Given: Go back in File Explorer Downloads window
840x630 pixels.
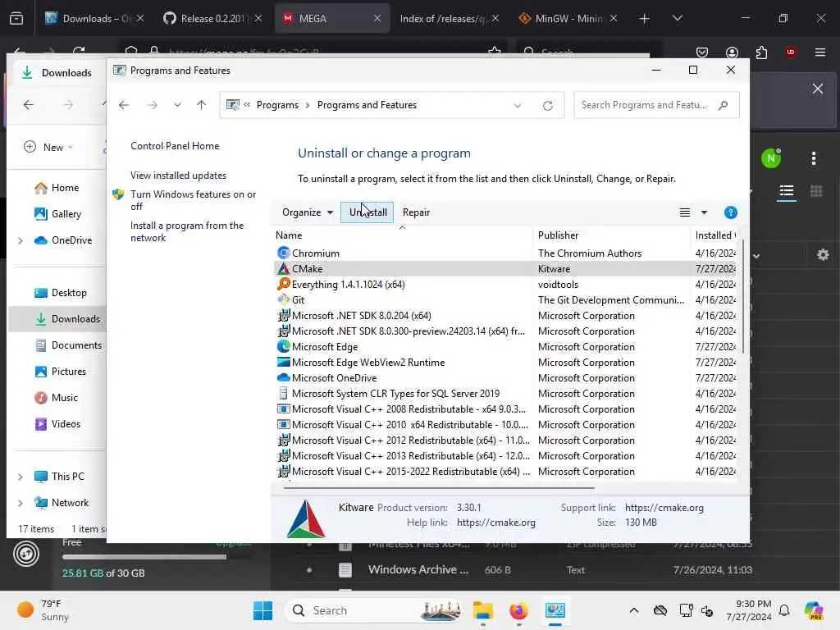Looking at the screenshot, I should (x=29, y=105).
